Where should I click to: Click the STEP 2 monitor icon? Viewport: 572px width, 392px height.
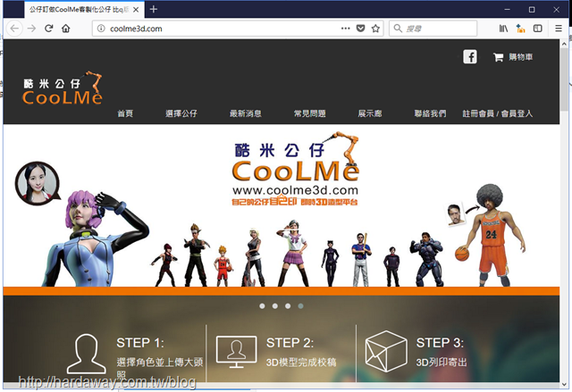pyautogui.click(x=236, y=352)
